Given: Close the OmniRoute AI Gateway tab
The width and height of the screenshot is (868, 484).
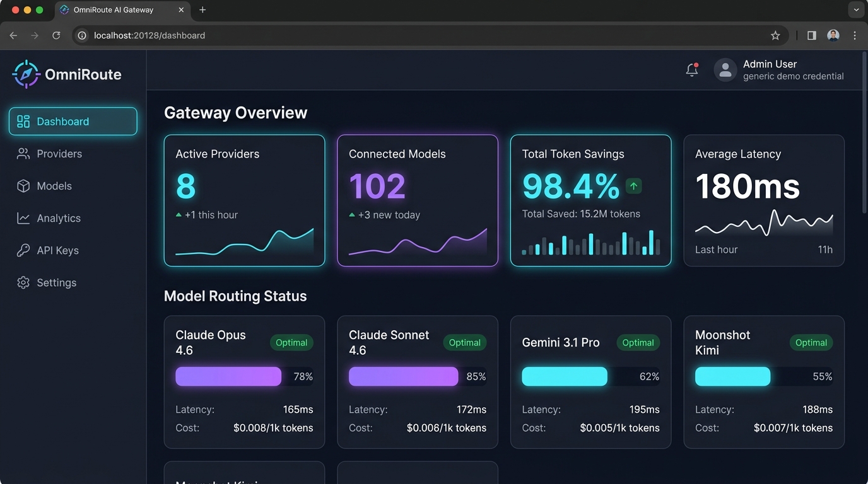Looking at the screenshot, I should [x=182, y=10].
